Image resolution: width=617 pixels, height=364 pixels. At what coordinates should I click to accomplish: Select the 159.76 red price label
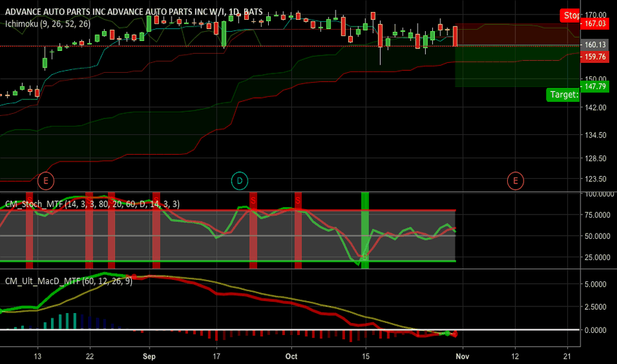(594, 57)
